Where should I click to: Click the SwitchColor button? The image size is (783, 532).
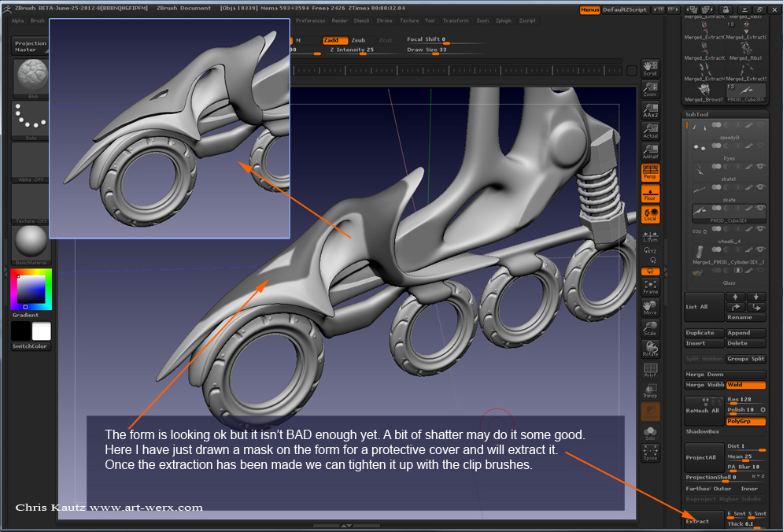(31, 346)
